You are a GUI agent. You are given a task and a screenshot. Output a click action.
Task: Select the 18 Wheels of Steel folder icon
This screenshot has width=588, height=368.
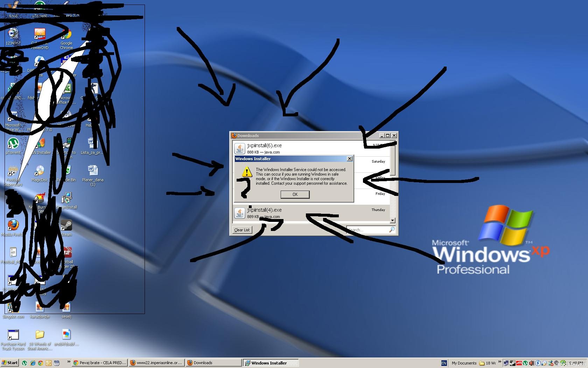tap(40, 340)
